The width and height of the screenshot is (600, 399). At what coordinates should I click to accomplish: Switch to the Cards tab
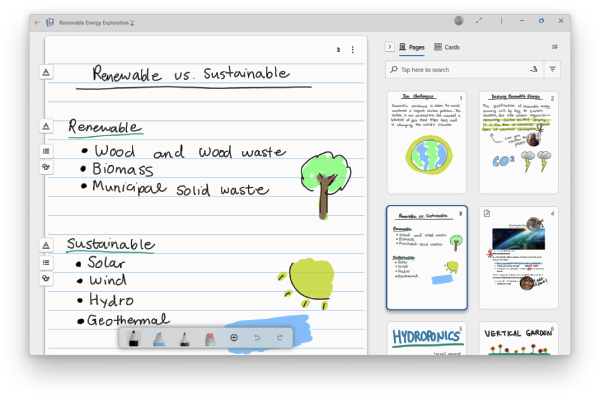[447, 47]
